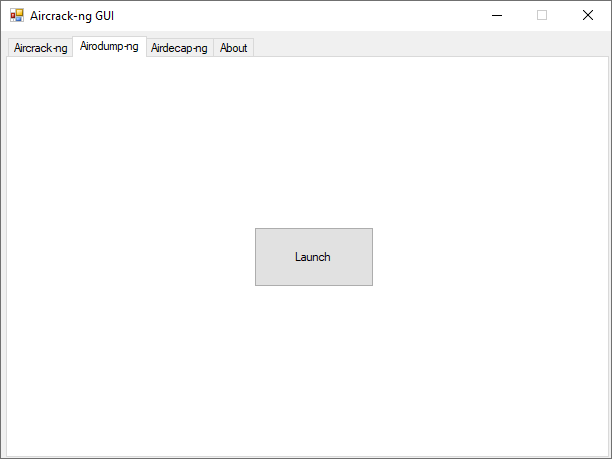Switch to the Aircrack-ng tab
This screenshot has height=459, width=612.
41,48
